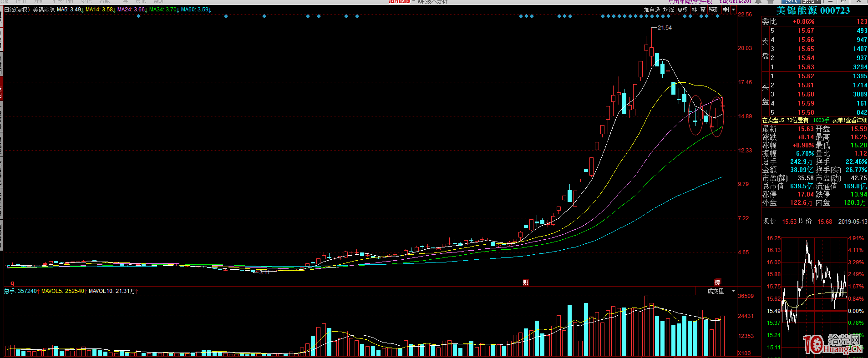868x358 pixels.
Task: Click the MA60: 3.59 indicator label
Action: coord(196,10)
